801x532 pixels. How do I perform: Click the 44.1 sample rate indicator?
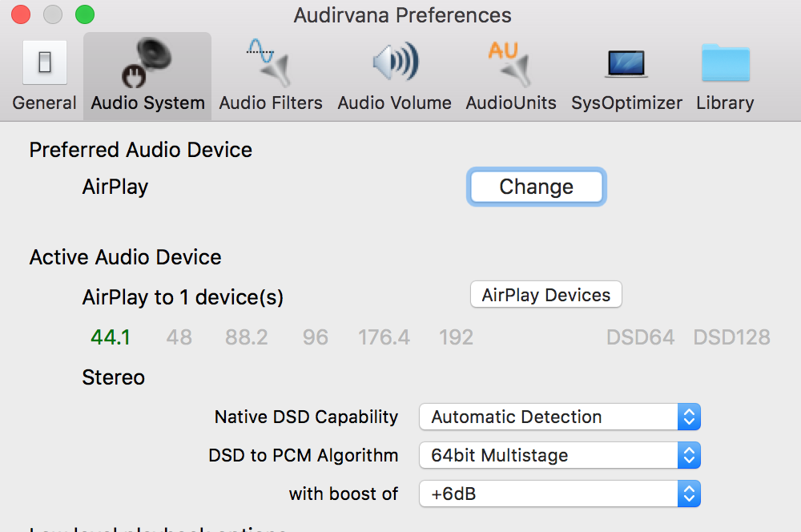tap(111, 337)
